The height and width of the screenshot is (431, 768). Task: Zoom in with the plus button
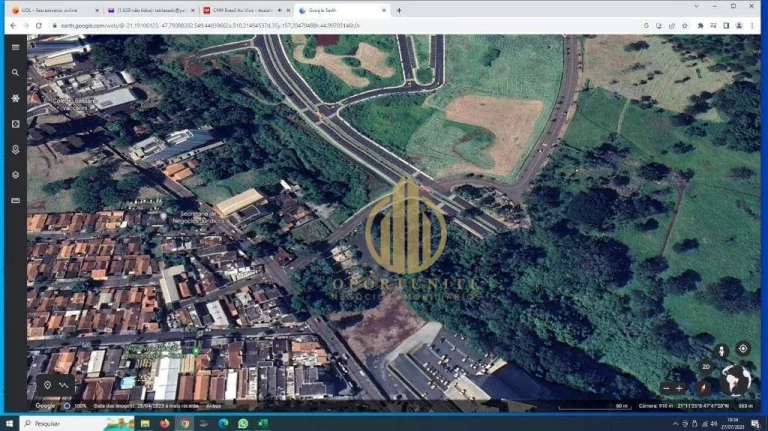click(679, 388)
